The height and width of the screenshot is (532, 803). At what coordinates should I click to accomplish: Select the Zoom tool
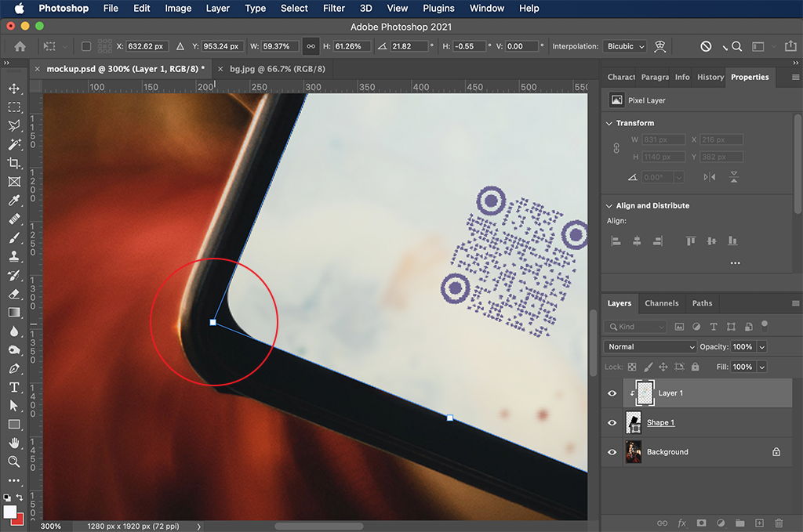click(14, 461)
